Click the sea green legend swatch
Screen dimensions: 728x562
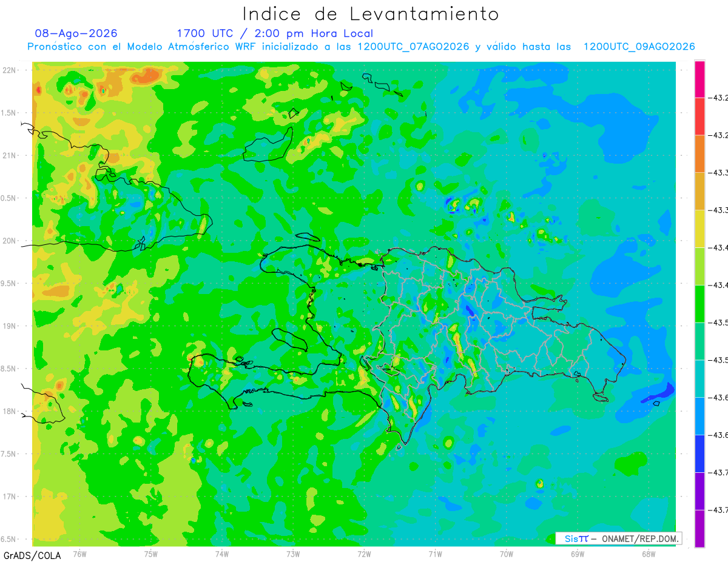pyautogui.click(x=699, y=341)
